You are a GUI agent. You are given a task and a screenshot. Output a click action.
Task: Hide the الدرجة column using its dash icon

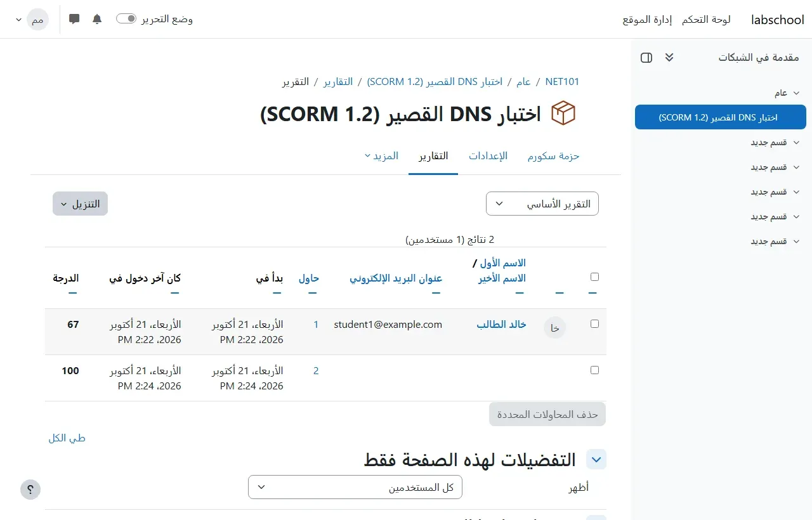click(73, 292)
